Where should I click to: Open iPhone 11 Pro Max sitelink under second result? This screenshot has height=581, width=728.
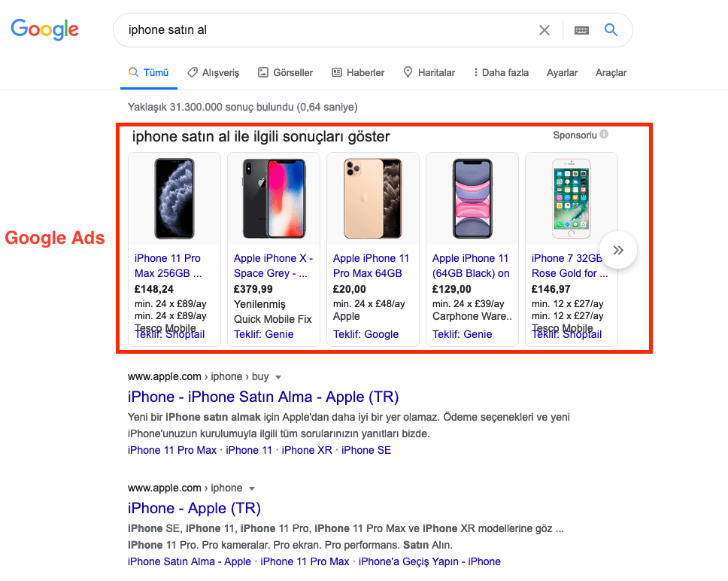click(305, 562)
